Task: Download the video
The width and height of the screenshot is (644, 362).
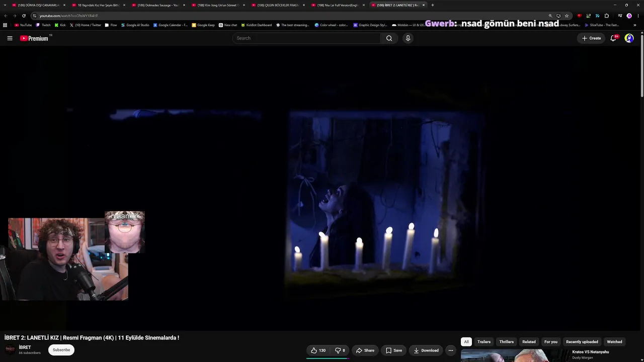Action: (x=426, y=350)
